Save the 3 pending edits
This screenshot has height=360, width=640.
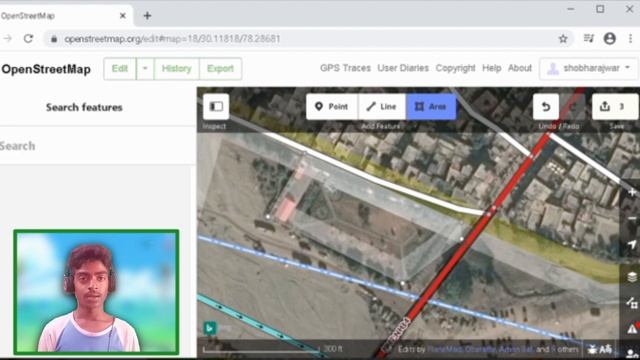coord(615,107)
